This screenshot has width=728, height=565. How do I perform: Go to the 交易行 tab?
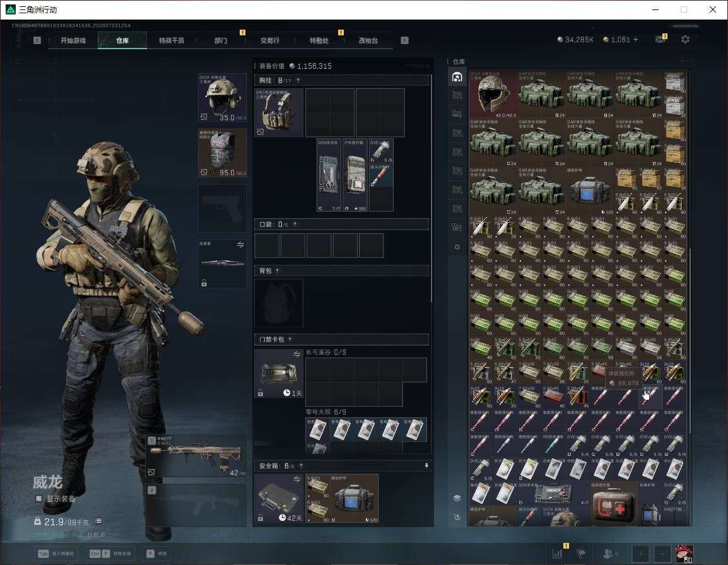(x=270, y=40)
